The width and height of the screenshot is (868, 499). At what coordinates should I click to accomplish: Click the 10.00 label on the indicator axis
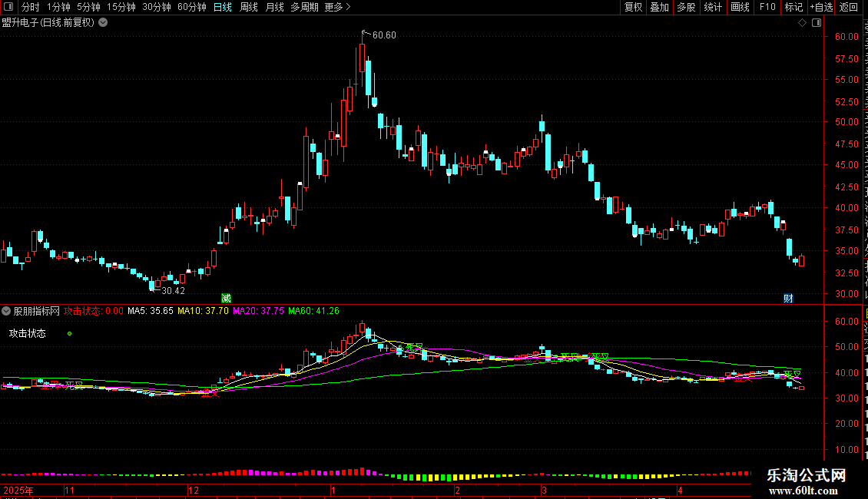(x=846, y=450)
